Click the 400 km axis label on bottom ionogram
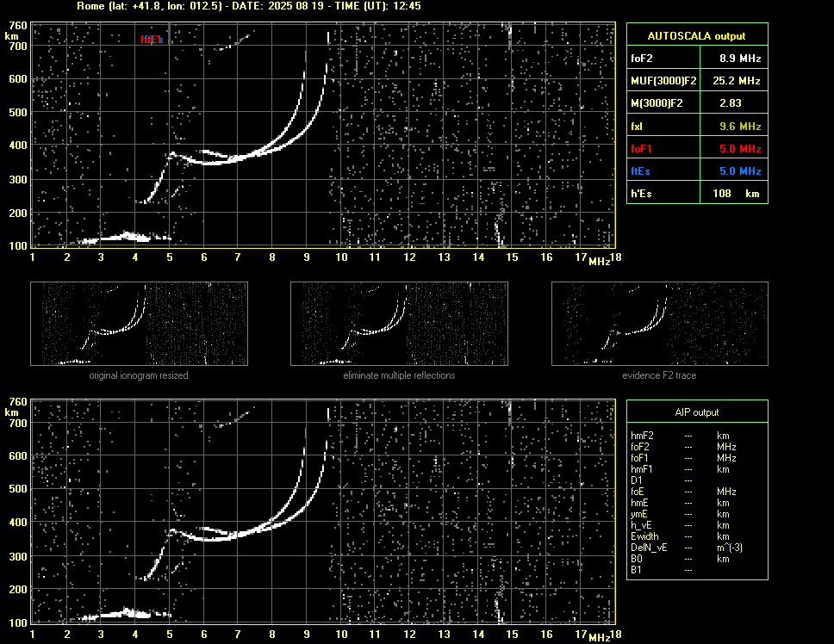Screen dimensions: 834x644 pos(18,523)
